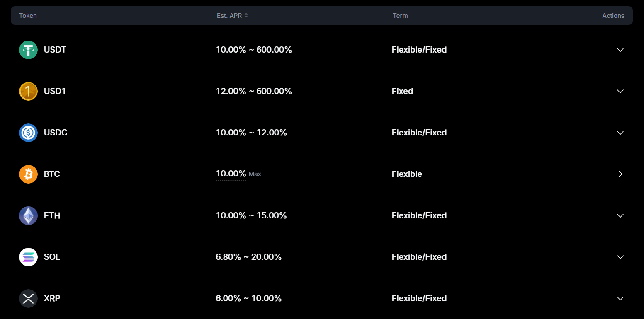Click the Ethereum diamond icon
The width and height of the screenshot is (644, 319).
28,215
